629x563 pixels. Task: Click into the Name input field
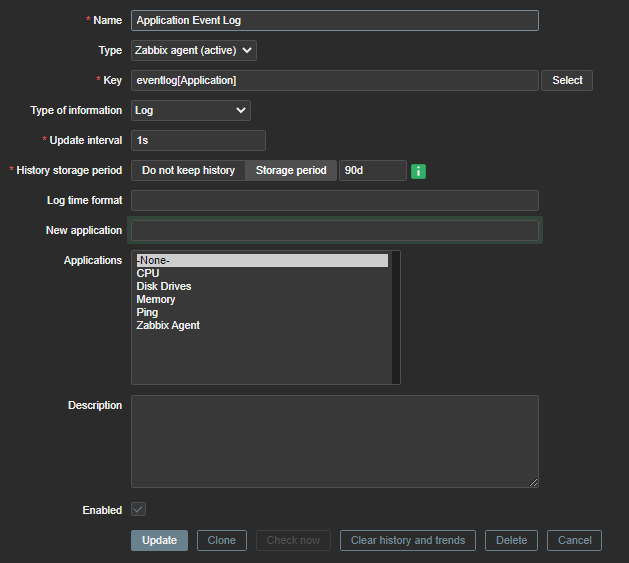(334, 20)
